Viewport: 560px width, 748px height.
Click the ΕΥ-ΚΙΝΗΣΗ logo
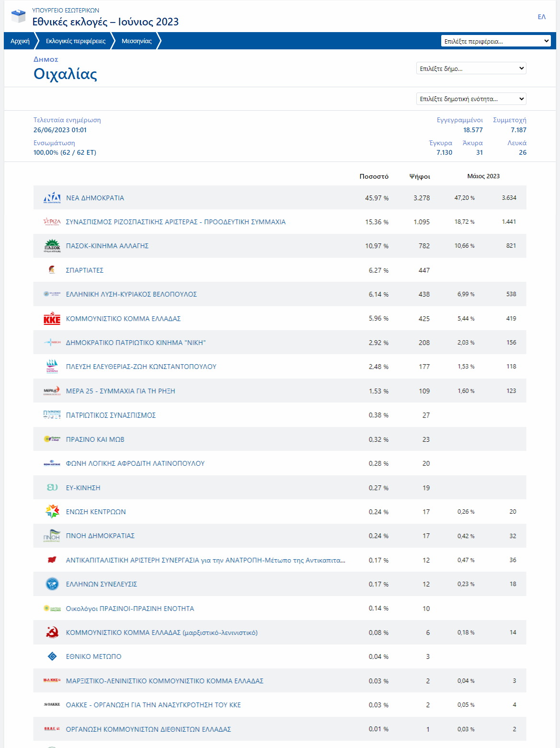point(52,488)
